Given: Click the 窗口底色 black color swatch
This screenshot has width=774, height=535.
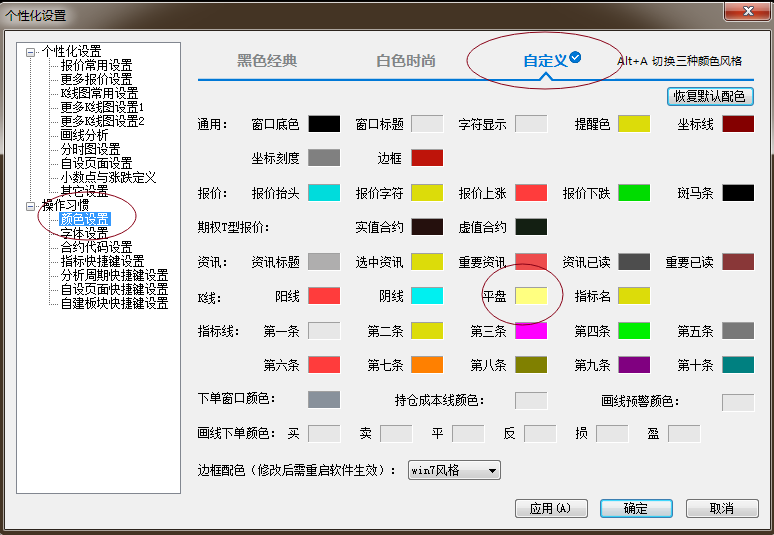Looking at the screenshot, I should pos(324,124).
